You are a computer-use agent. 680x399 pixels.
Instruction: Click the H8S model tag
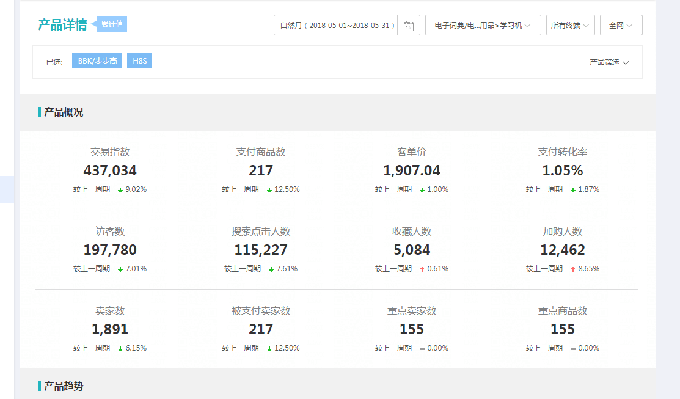pyautogui.click(x=139, y=61)
